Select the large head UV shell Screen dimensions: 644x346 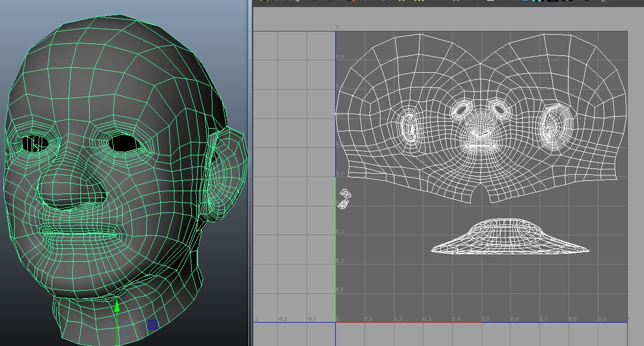[x=482, y=119]
